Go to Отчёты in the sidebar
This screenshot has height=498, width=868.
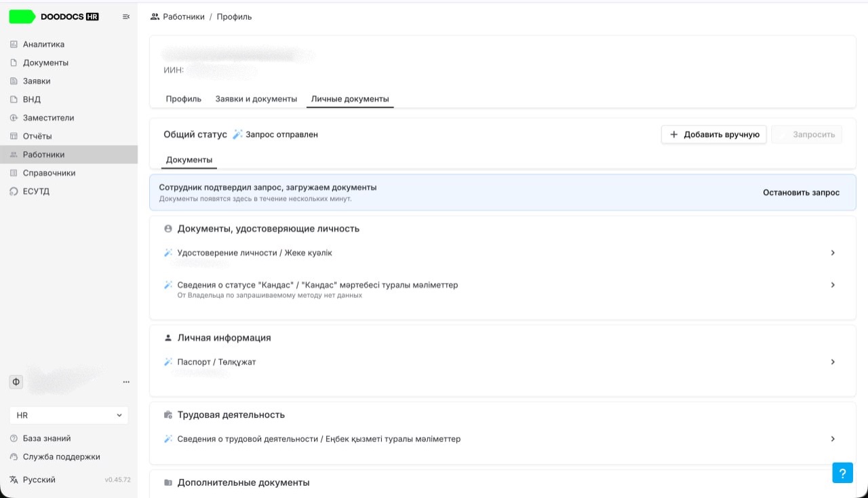point(37,136)
